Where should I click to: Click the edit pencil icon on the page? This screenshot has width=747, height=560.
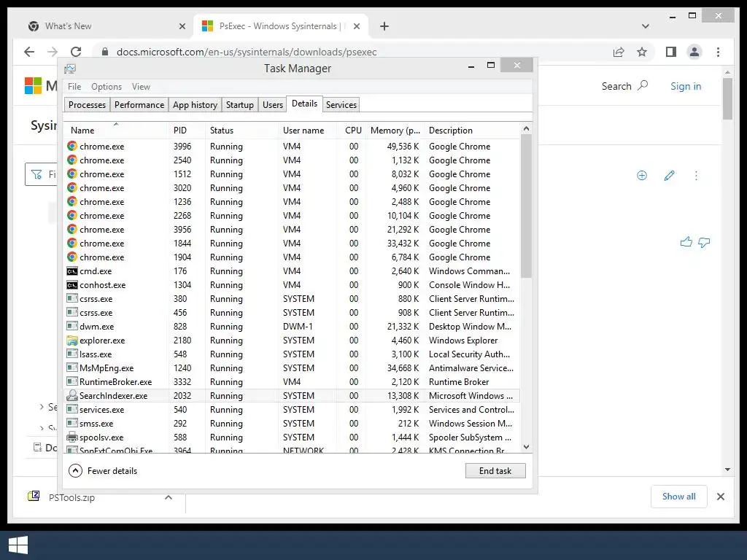(x=669, y=176)
